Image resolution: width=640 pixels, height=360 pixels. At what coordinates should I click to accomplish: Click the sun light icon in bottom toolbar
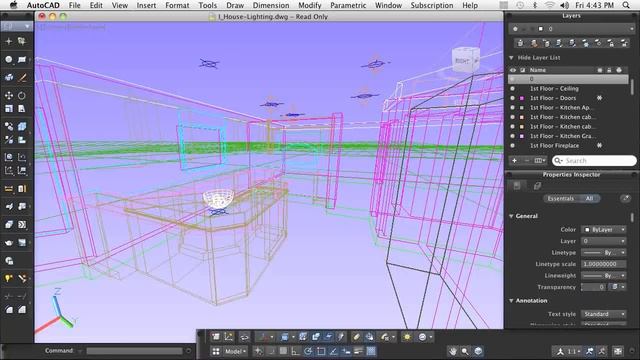pos(407,337)
